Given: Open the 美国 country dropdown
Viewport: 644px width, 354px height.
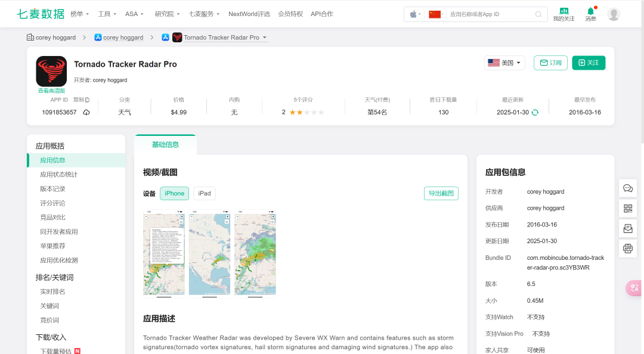Looking at the screenshot, I should pyautogui.click(x=504, y=63).
